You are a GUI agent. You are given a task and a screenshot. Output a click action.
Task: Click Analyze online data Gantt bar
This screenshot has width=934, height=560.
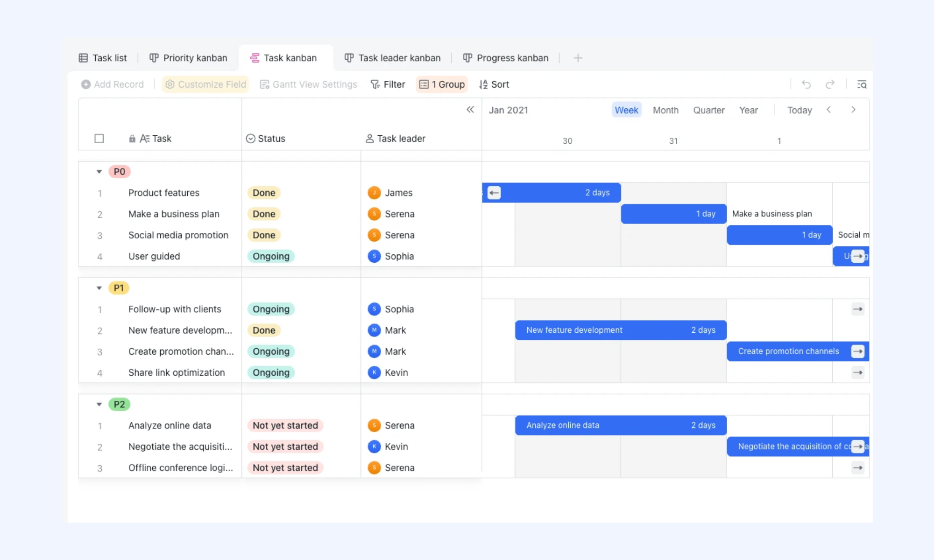(x=621, y=425)
